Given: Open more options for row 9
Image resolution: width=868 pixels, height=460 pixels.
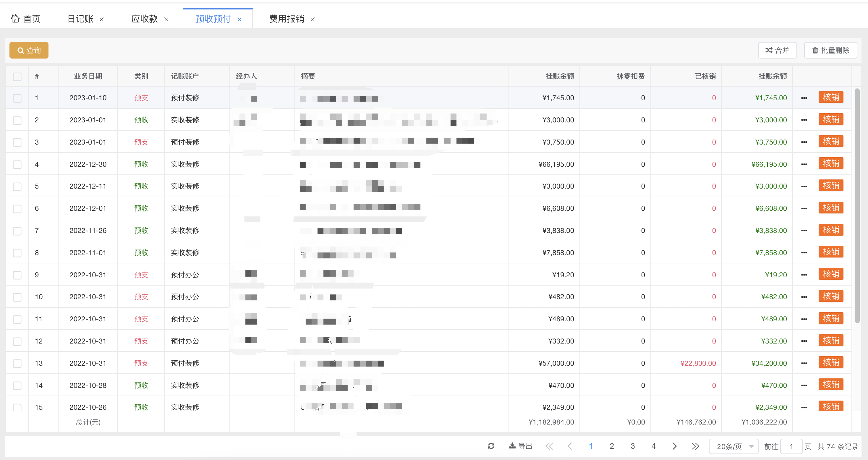Looking at the screenshot, I should click(804, 275).
